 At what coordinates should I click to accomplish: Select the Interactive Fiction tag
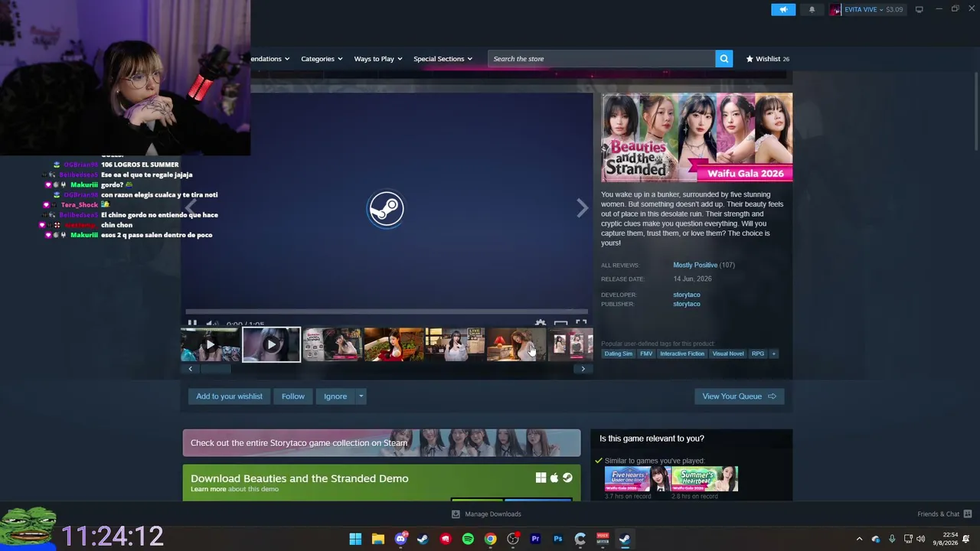[x=682, y=354]
